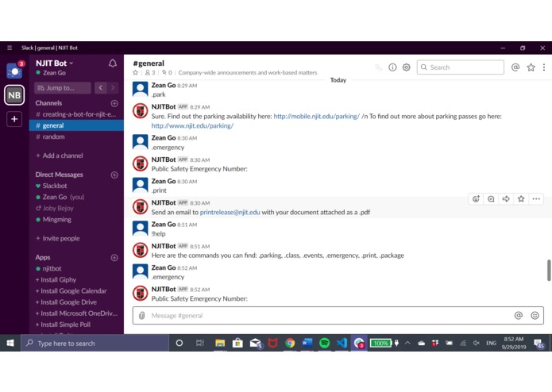Click the add channel plus icon next to Channels
Screen dimensions: 552x392
click(x=114, y=103)
